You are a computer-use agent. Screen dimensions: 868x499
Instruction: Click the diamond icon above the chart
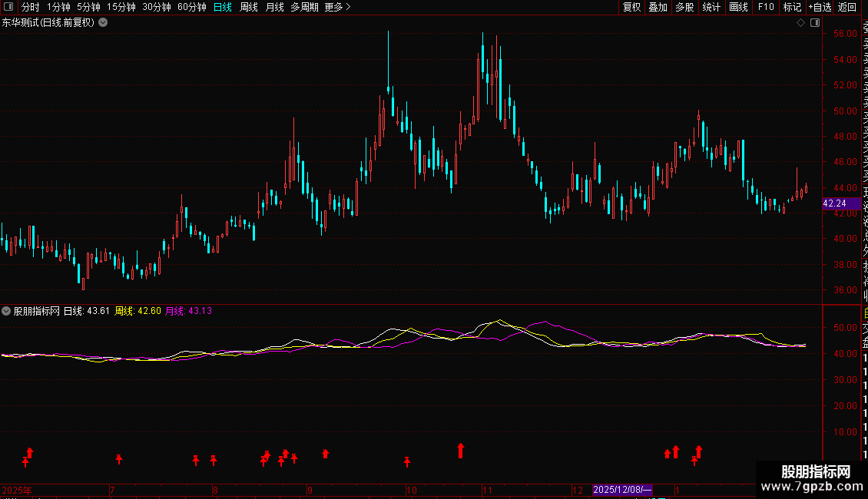800,23
